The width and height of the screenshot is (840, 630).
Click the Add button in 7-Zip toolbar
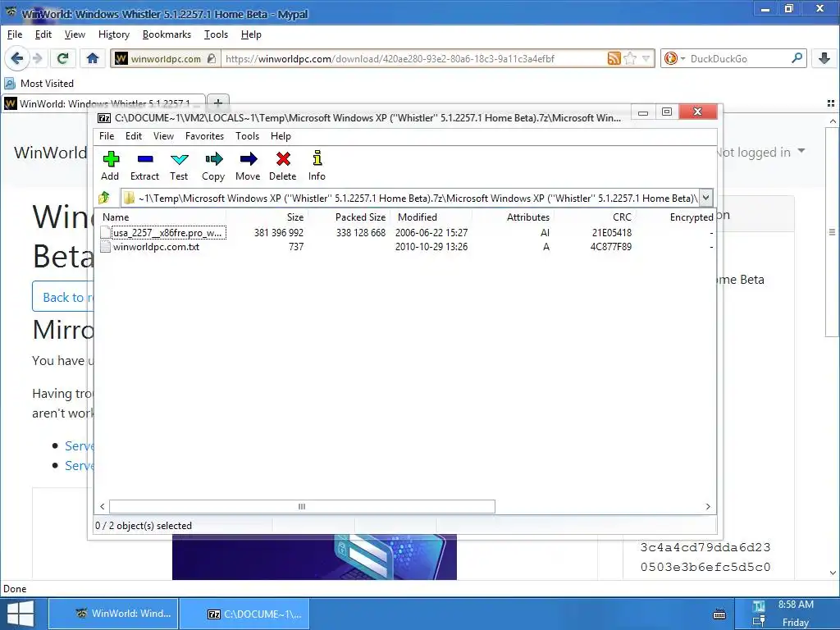(111, 166)
